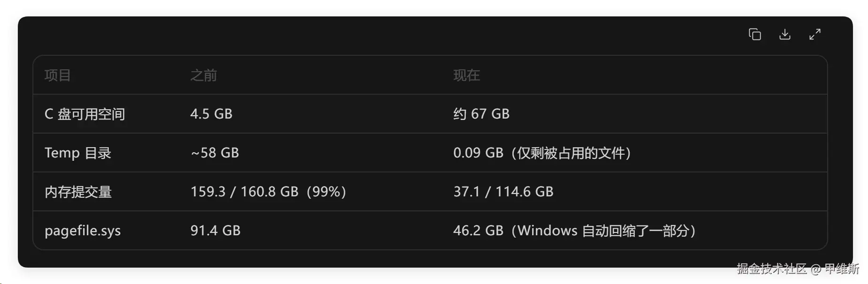Click the 4.5 GB cell
This screenshot has height=284, width=868.
coord(211,114)
